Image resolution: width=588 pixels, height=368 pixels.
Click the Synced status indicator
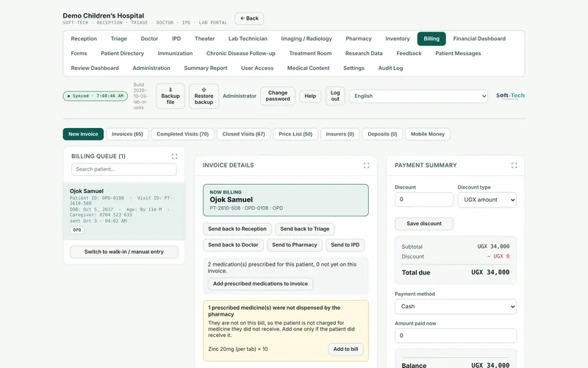click(x=96, y=96)
